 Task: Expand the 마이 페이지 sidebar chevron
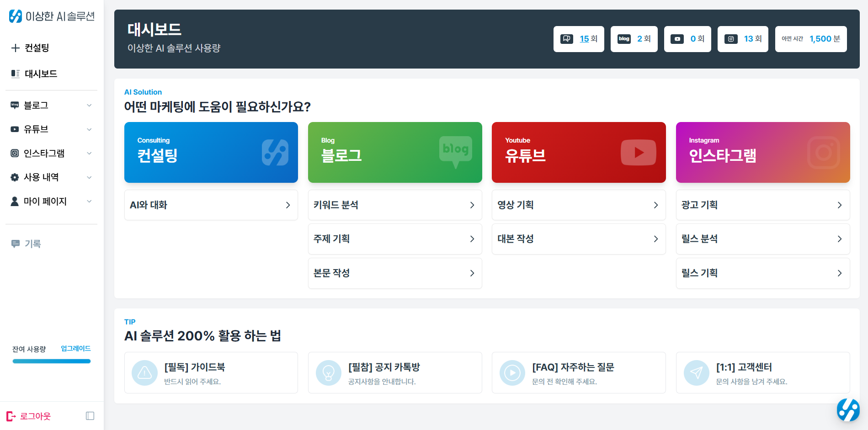coord(89,201)
